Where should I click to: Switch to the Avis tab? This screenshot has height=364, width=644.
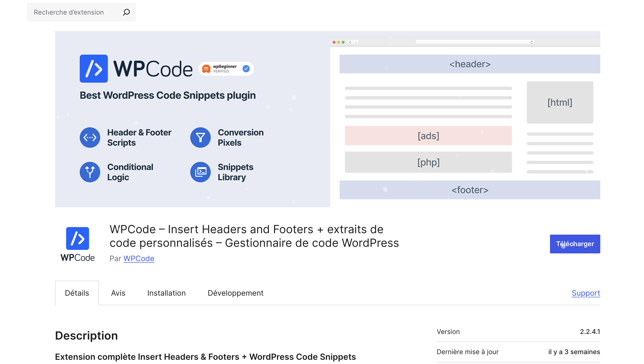pos(118,293)
